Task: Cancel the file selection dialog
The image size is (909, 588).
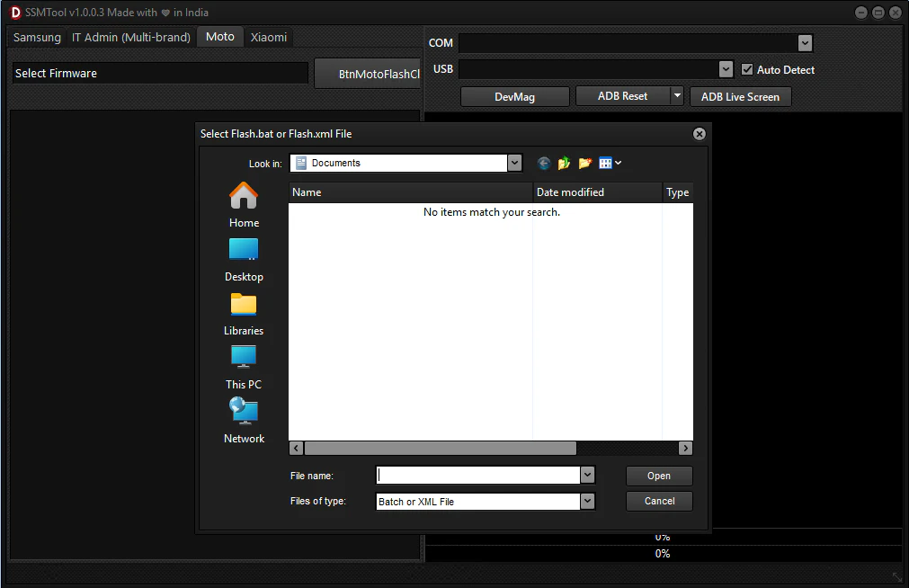Action: click(659, 501)
